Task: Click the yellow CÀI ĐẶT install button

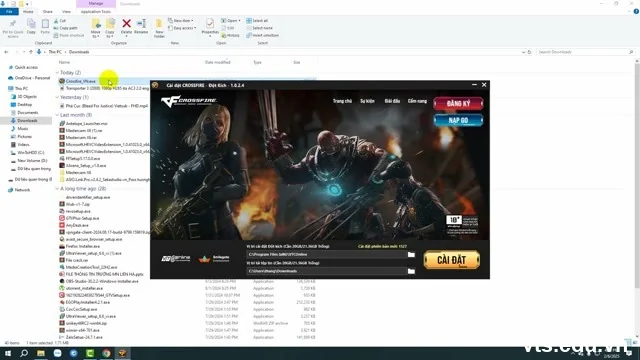Action: click(x=451, y=260)
